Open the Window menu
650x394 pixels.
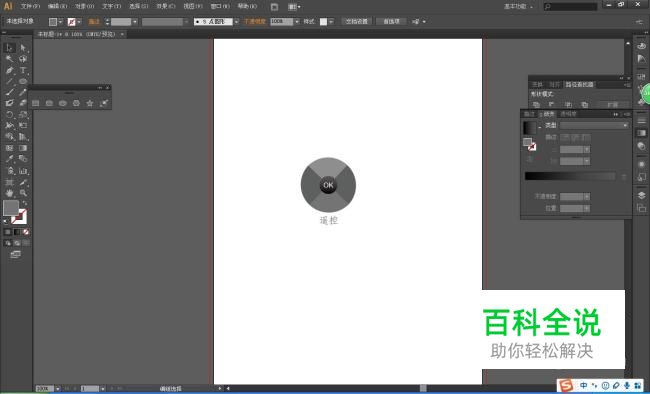point(220,6)
